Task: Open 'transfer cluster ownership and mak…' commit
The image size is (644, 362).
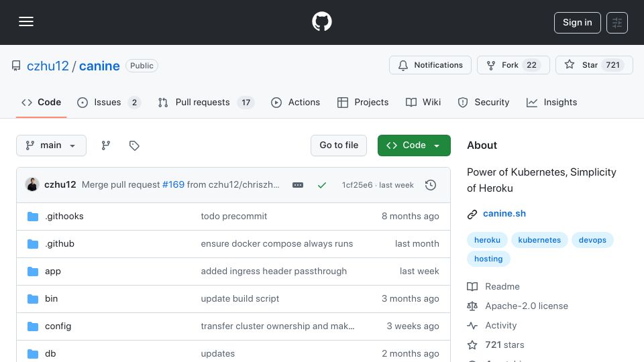Action: (278, 326)
